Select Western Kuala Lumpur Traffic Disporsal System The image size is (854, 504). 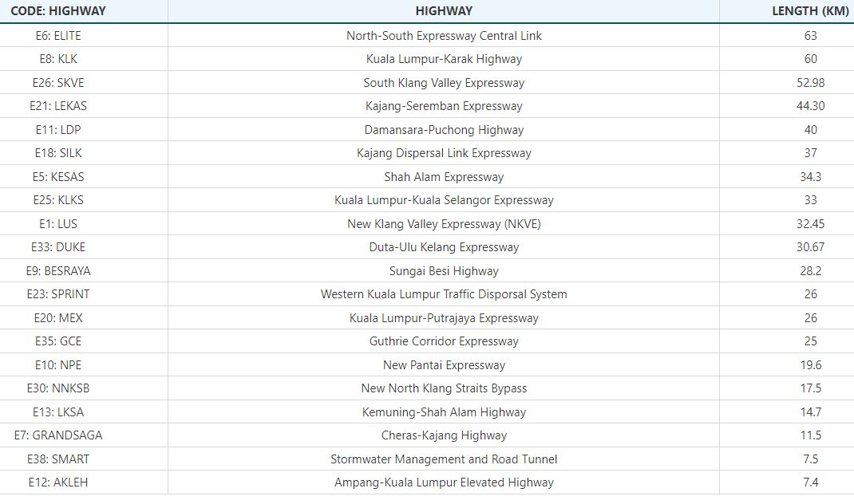click(444, 294)
